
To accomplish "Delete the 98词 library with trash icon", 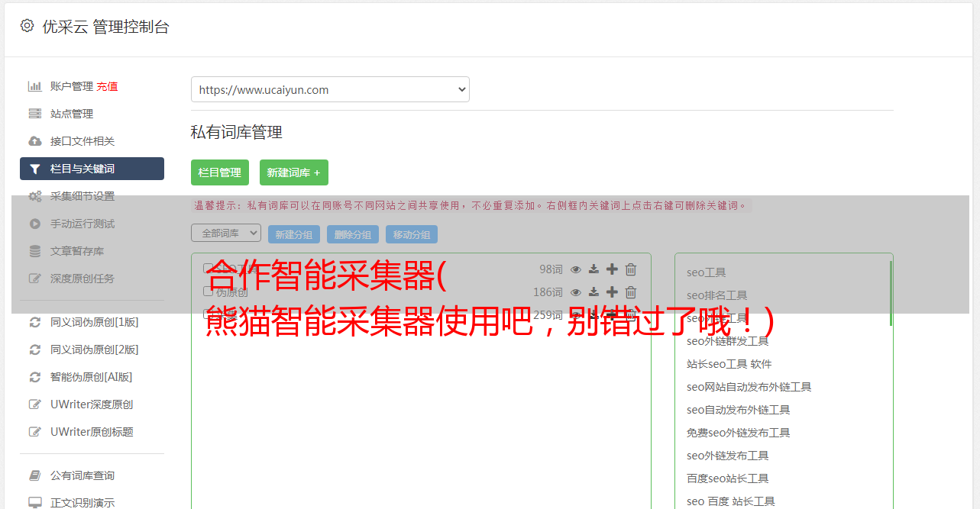I will point(631,269).
